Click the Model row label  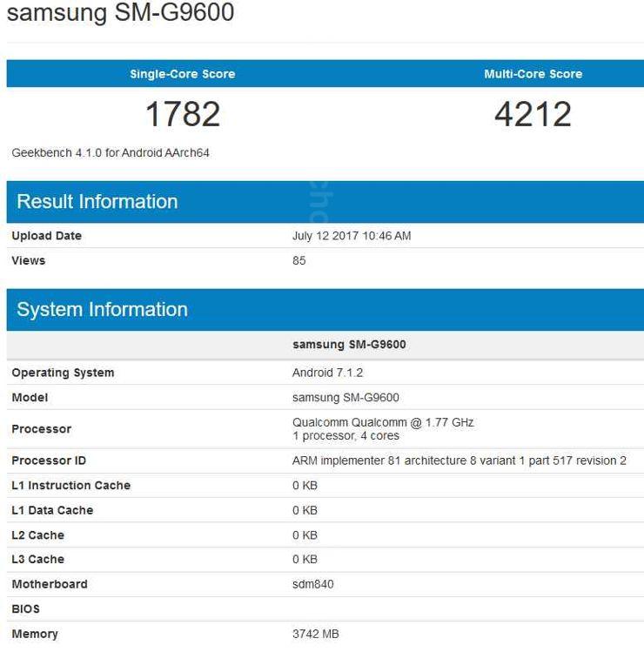(30, 398)
